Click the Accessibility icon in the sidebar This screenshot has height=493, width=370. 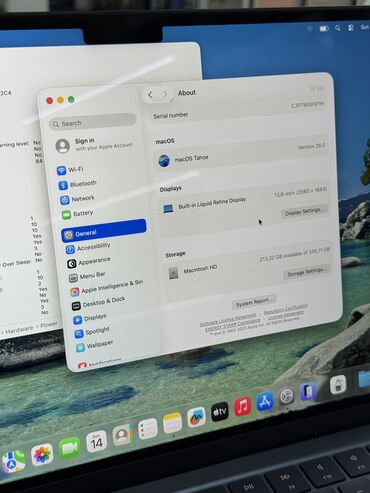[70, 249]
